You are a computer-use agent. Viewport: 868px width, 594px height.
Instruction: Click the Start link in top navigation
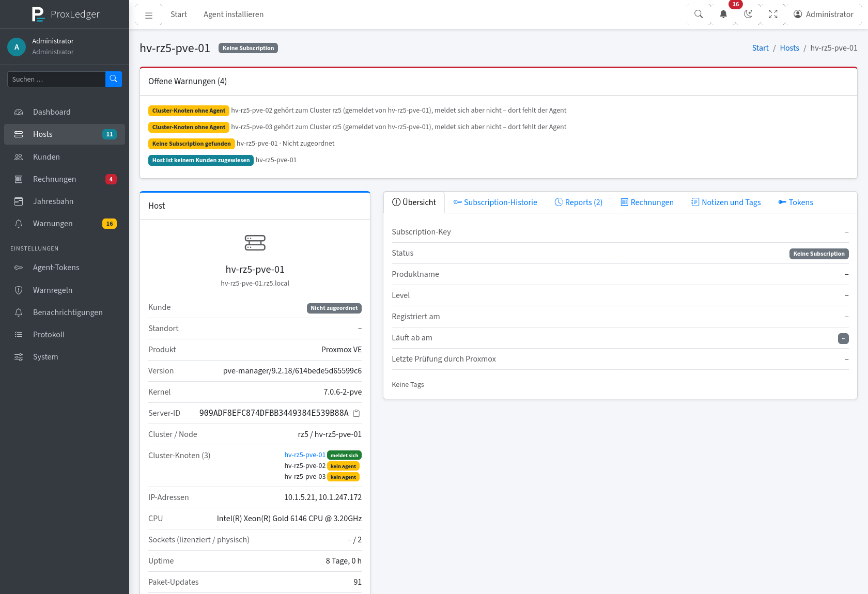pos(179,14)
